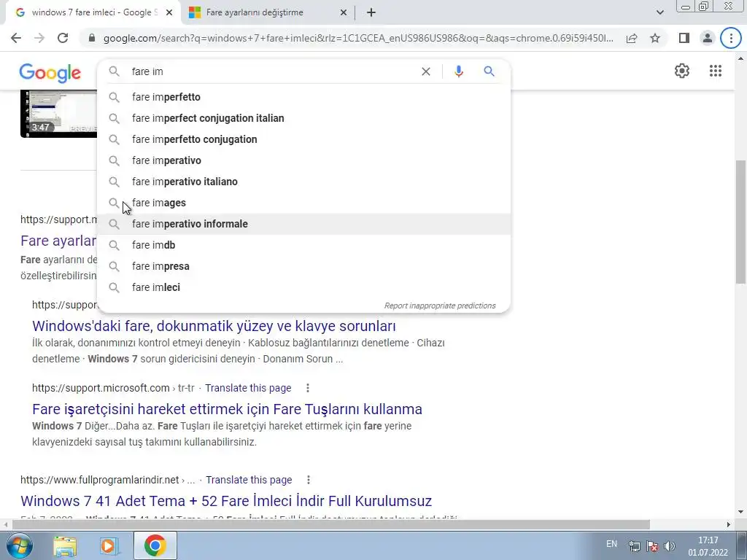
Task: Open Chrome's three-dot menu
Action: (x=731, y=38)
